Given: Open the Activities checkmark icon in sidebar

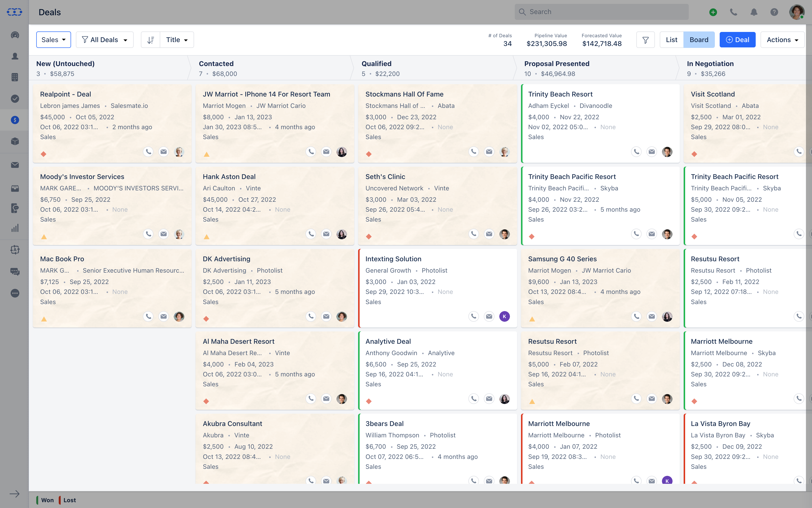Looking at the screenshot, I should [x=15, y=98].
